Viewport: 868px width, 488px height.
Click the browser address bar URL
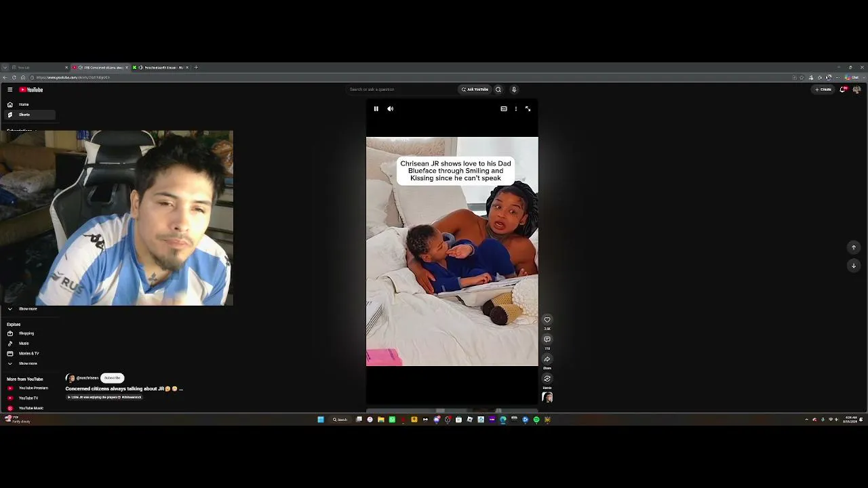[x=73, y=77]
